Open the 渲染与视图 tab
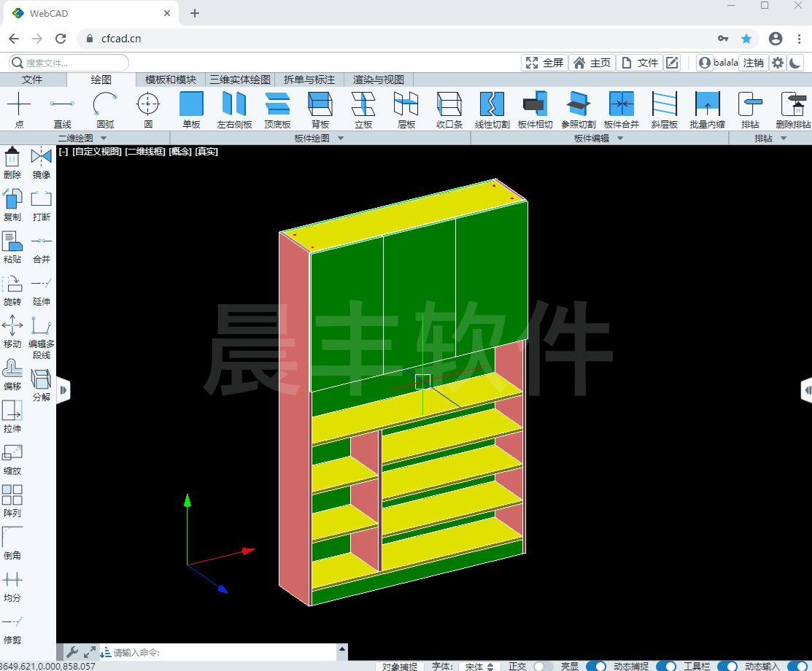The width and height of the screenshot is (812, 671). [378, 79]
